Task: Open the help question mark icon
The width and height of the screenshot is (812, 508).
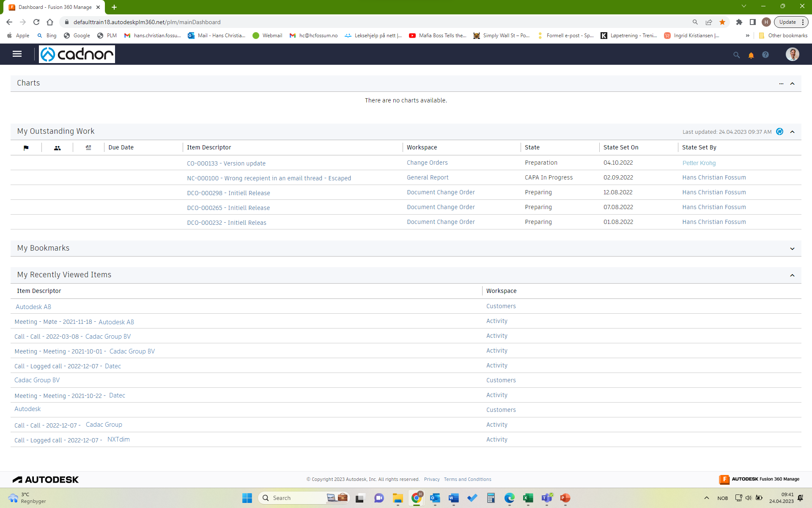Action: point(765,55)
